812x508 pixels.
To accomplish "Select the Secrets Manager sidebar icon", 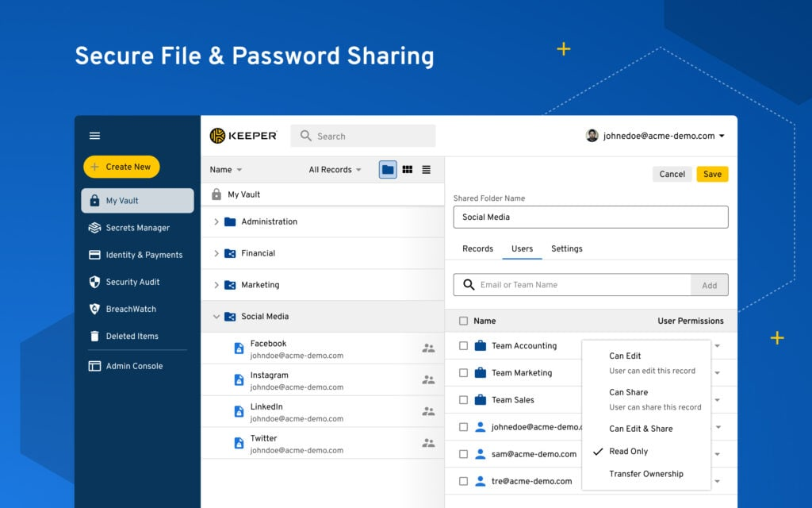I will tap(95, 228).
